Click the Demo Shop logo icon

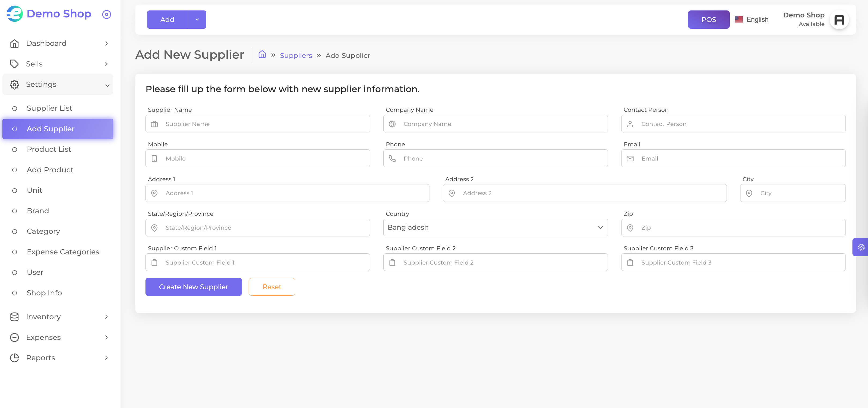click(x=15, y=14)
